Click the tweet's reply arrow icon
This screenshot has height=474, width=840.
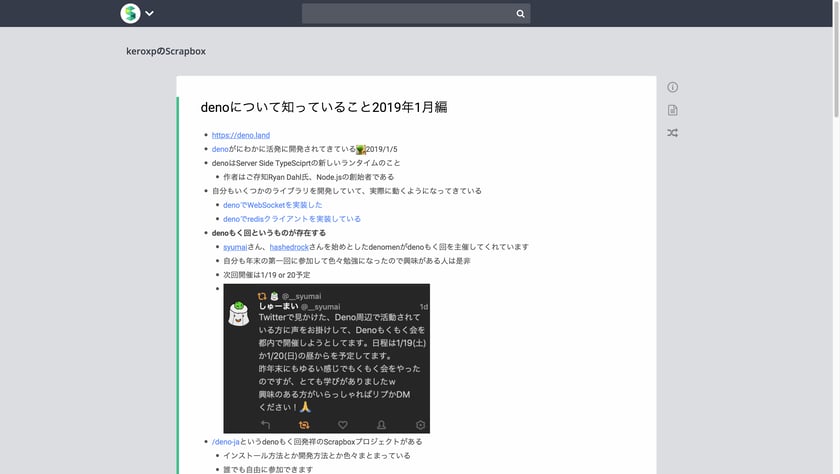(x=265, y=425)
